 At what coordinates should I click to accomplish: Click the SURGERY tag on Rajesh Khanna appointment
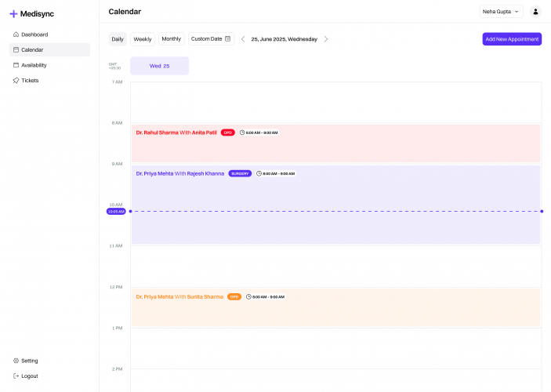(x=240, y=174)
